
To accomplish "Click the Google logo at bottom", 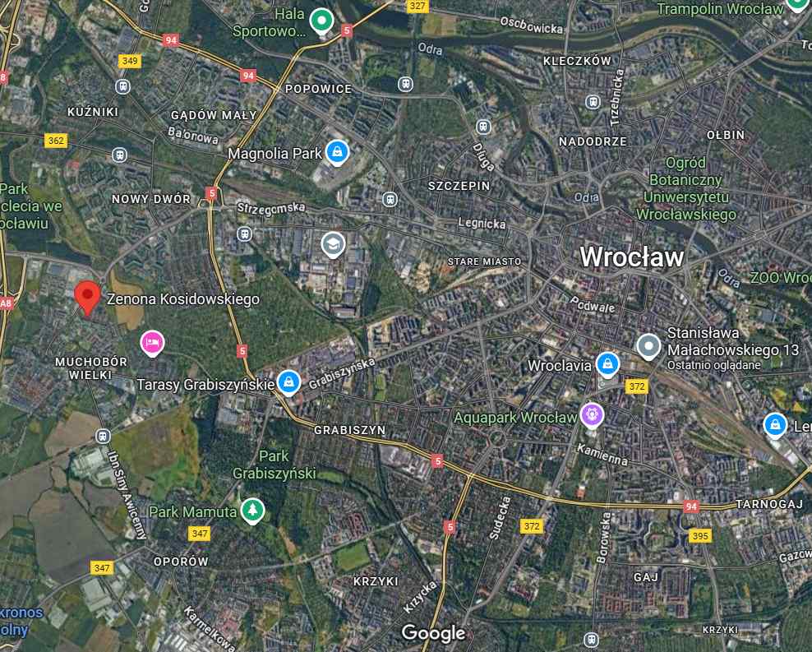I will 433,633.
